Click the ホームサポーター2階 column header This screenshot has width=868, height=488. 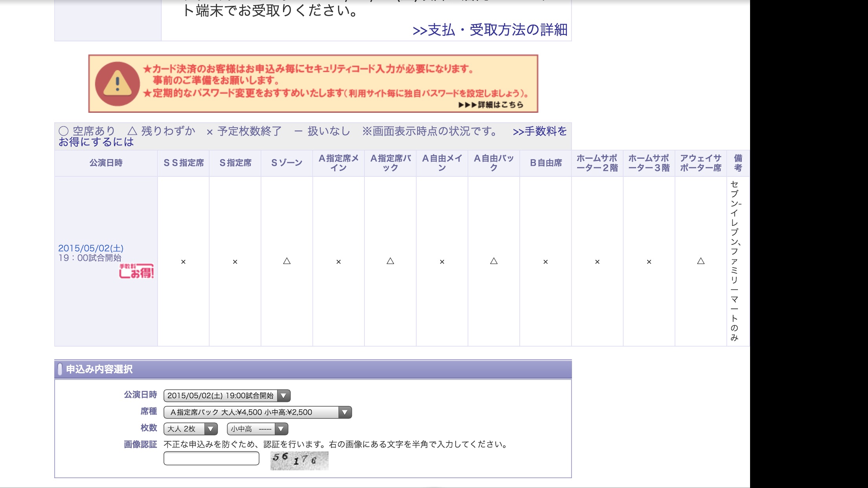click(x=597, y=163)
